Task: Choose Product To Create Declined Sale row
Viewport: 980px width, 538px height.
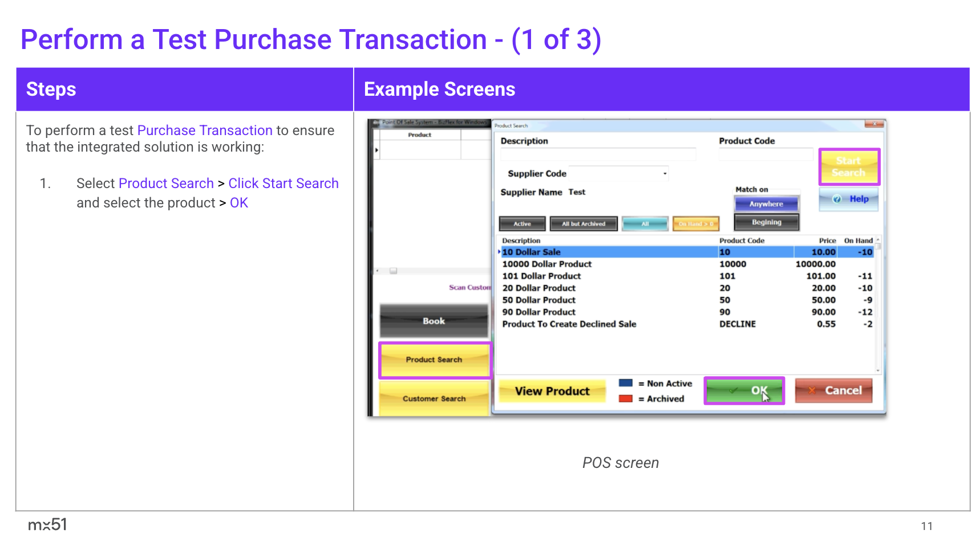Action: 569,324
